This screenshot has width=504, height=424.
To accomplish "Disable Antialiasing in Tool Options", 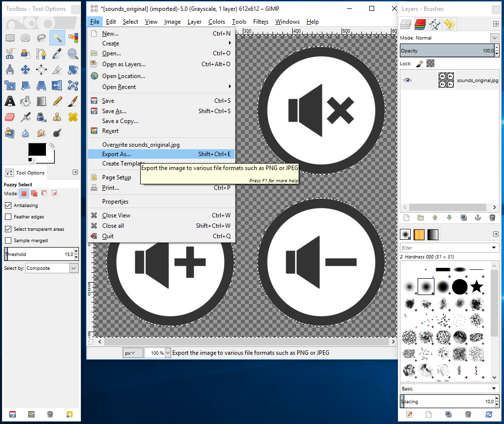I will point(7,205).
